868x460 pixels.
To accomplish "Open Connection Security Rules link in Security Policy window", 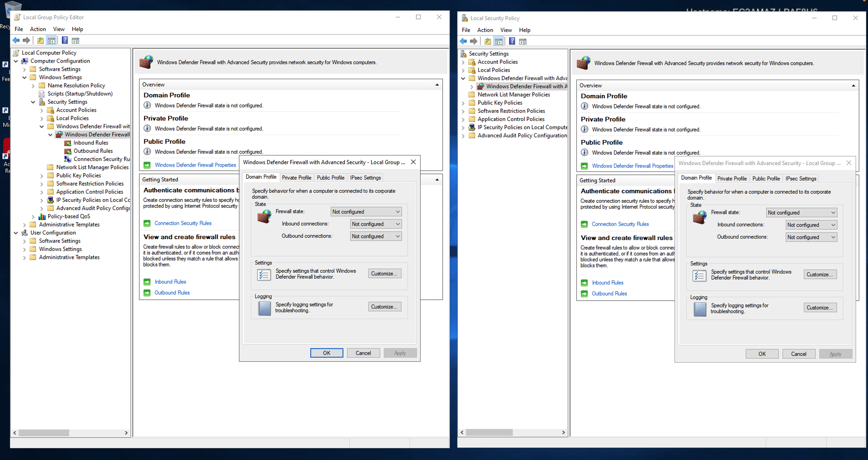I will [x=620, y=224].
